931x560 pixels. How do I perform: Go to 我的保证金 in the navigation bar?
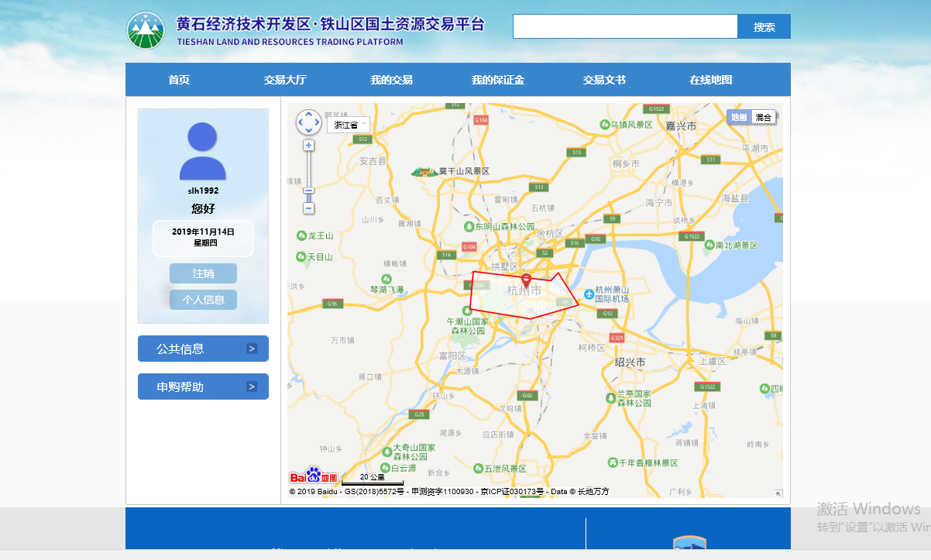tap(497, 80)
